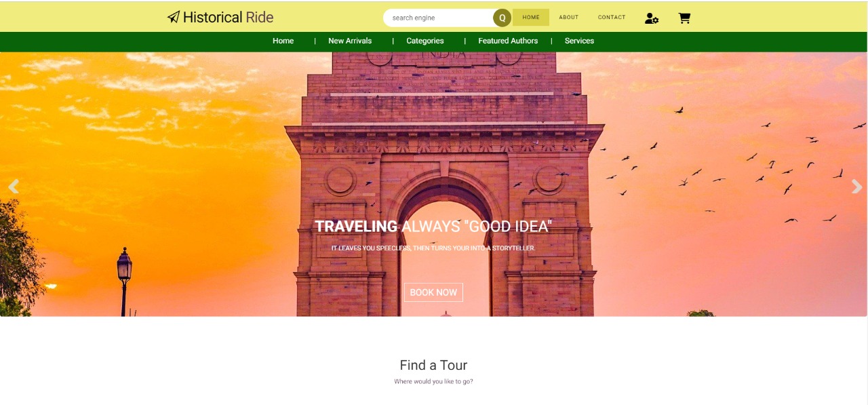Viewport: 868px width, 405px height.
Task: Select HOME in the yellow top bar
Action: pyautogui.click(x=531, y=18)
